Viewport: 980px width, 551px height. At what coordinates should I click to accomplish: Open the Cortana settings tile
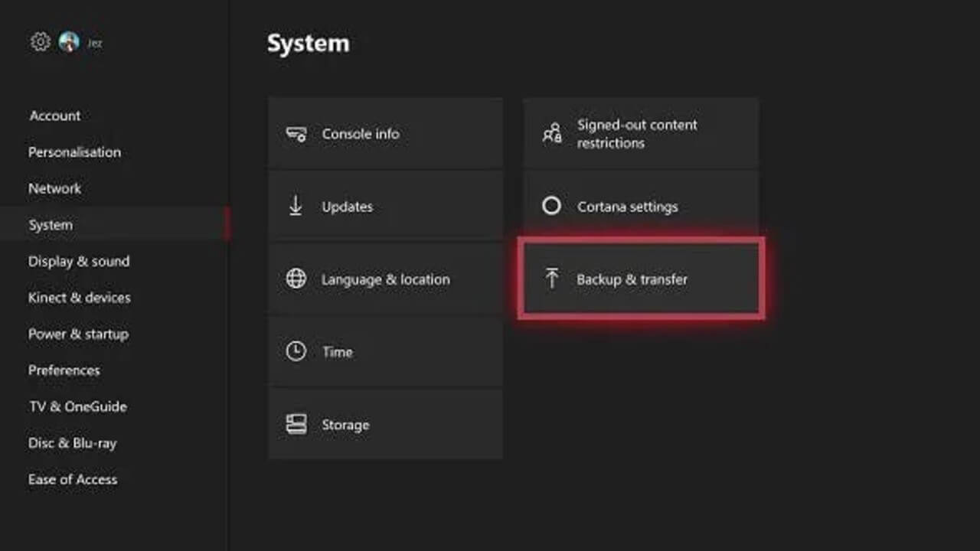(x=641, y=206)
